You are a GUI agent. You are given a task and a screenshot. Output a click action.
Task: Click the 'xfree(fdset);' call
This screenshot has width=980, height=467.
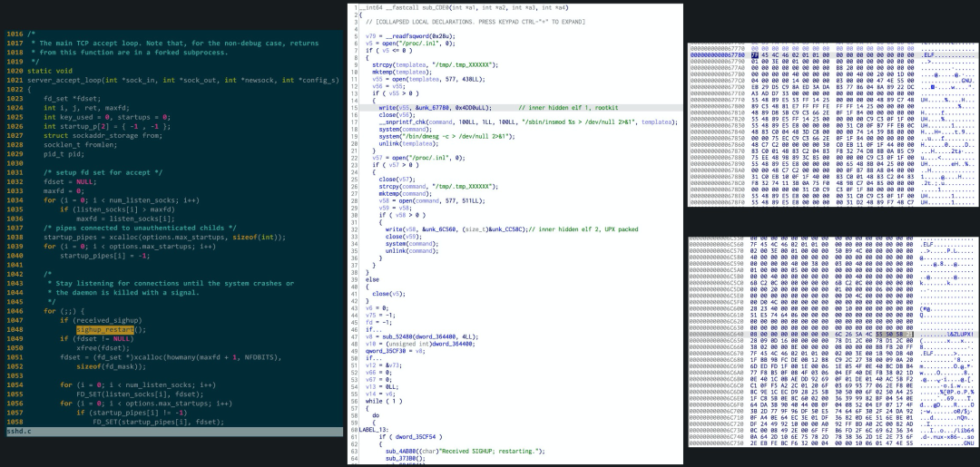tap(103, 347)
